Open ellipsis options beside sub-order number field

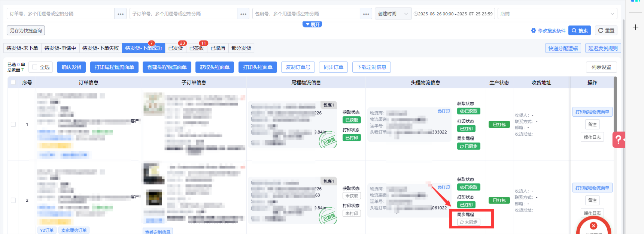click(243, 14)
